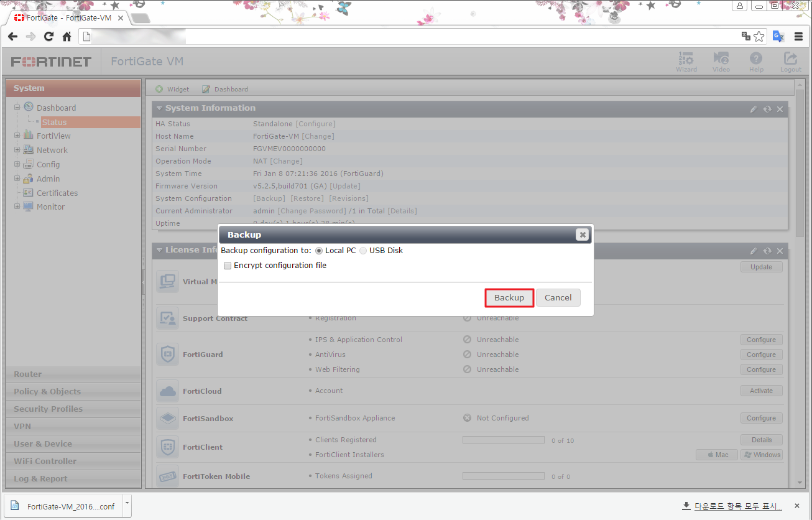812x520 pixels.
Task: Select Certificates in the System tree
Action: point(57,193)
